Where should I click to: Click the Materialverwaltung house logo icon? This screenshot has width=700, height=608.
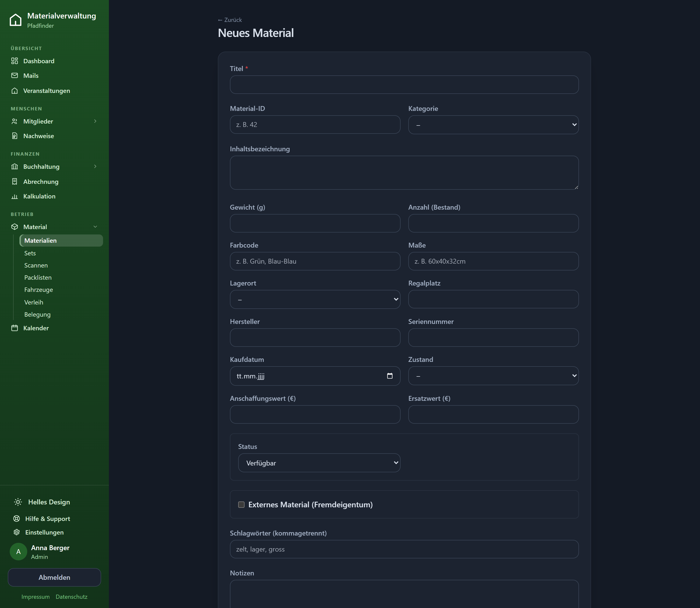[x=16, y=20]
